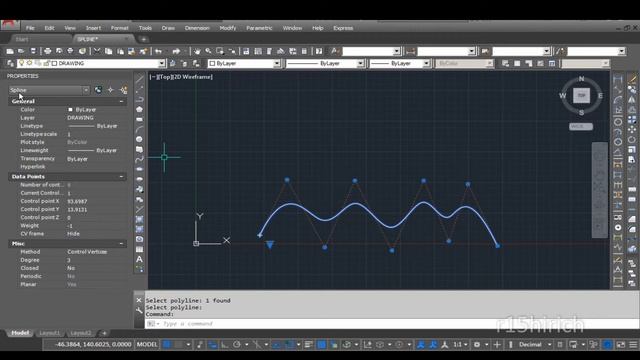Toggle grid display in status bar
The width and height of the screenshot is (640, 360).
click(x=167, y=344)
